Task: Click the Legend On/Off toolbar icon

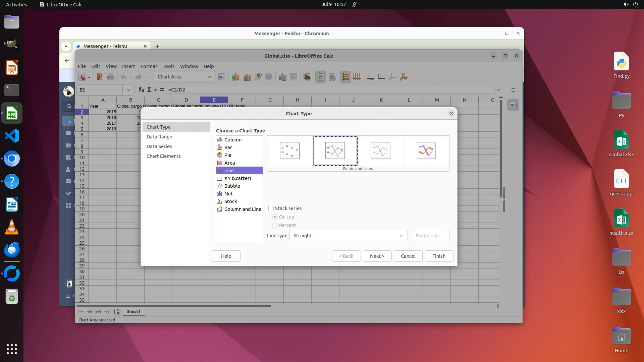Action: tap(321, 77)
